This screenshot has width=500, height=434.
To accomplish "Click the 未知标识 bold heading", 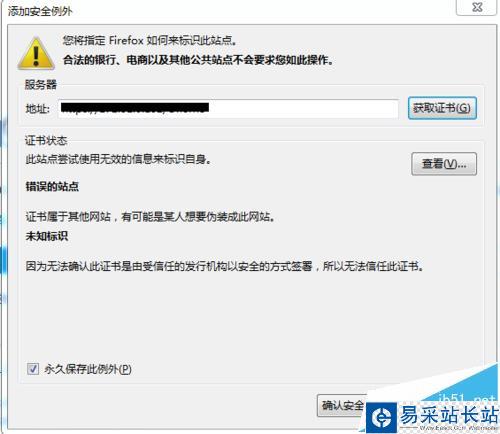I will coord(47,236).
